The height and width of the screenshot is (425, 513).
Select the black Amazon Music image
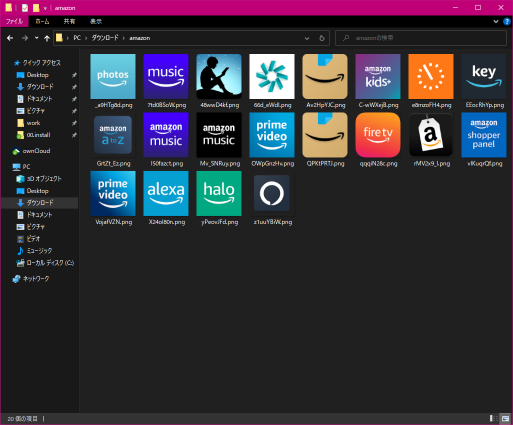click(x=219, y=135)
